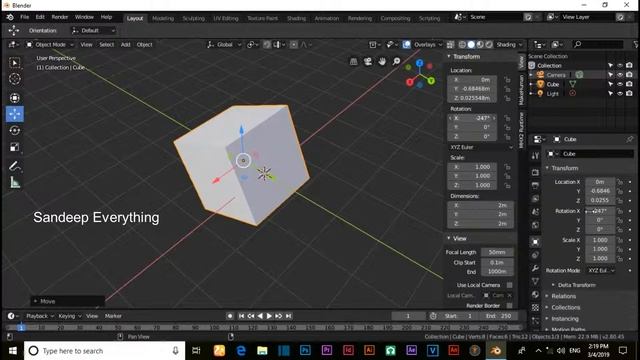Activate the Scale tool
The image size is (640, 360).
click(15, 147)
